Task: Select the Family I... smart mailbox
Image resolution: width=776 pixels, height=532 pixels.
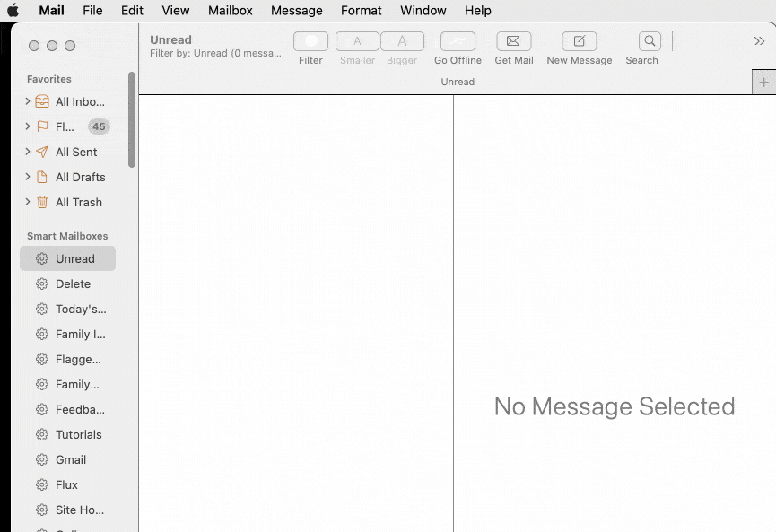Action: tap(68, 334)
